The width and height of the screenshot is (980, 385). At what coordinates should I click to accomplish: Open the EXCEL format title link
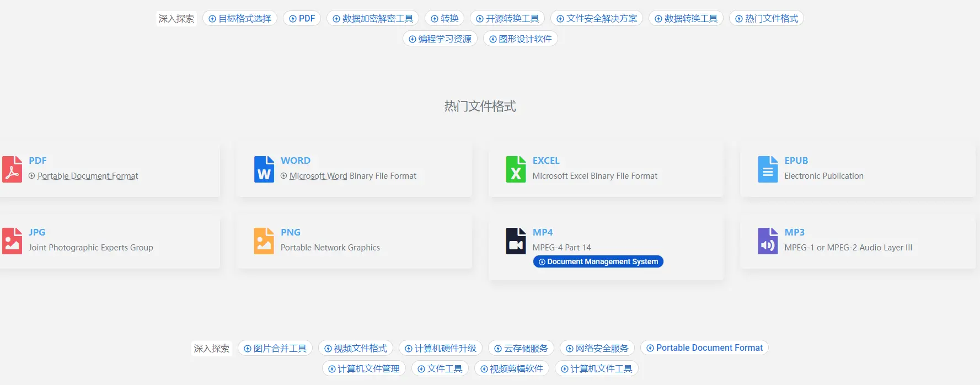point(546,161)
